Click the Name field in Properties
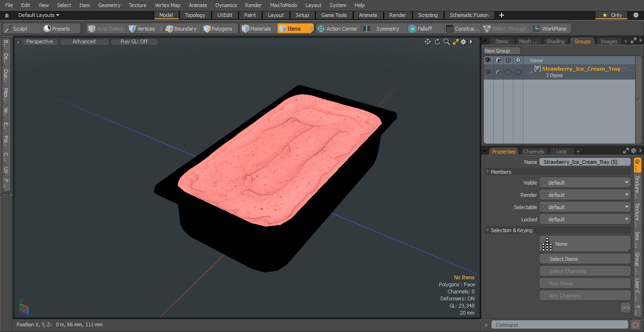 pos(585,162)
